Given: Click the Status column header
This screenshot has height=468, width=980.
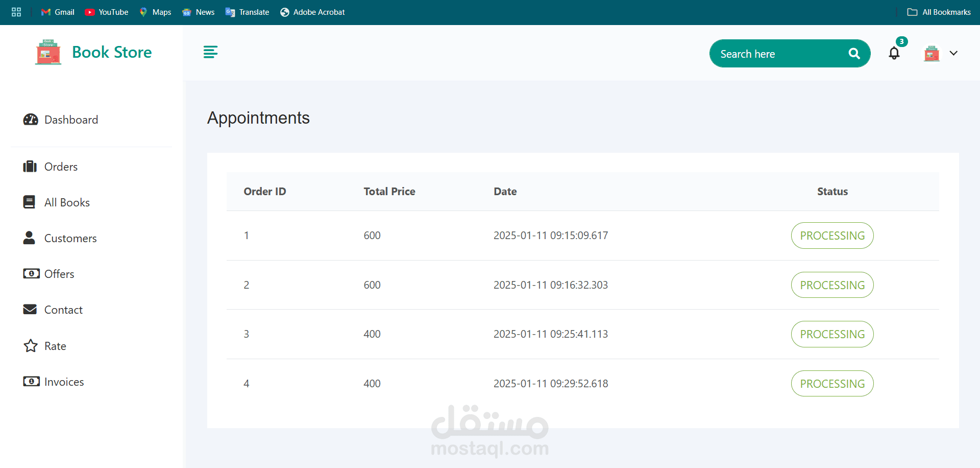Looking at the screenshot, I should click(832, 192).
